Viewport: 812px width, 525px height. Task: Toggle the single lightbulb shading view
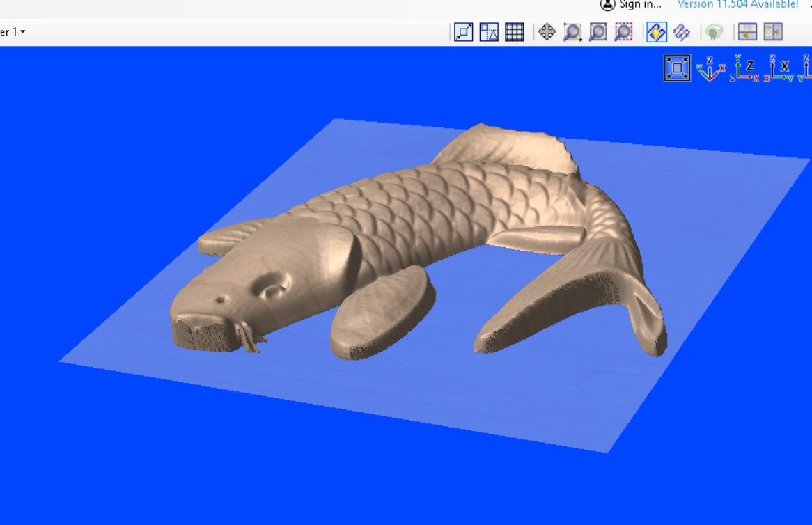(655, 32)
